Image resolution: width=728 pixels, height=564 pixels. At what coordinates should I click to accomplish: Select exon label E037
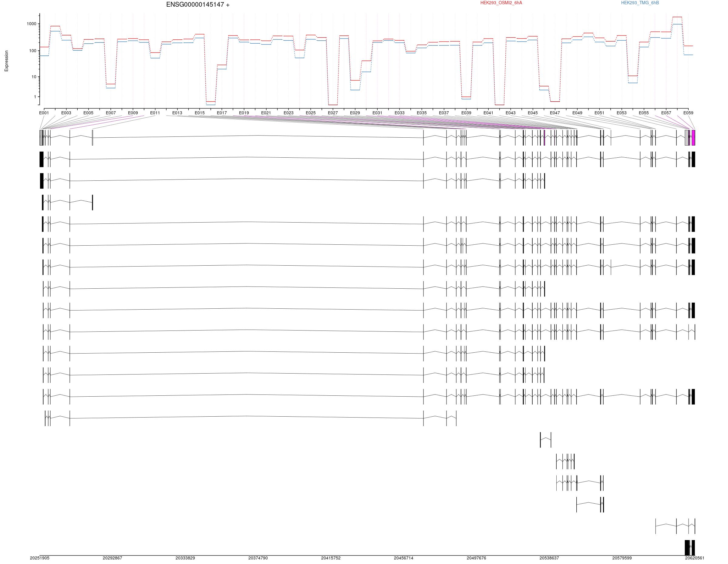pos(444,113)
